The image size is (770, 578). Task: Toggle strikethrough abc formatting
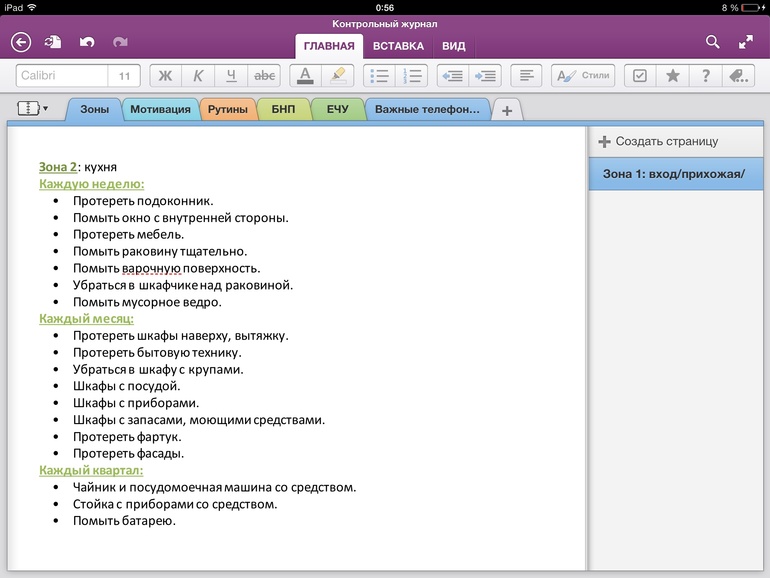tap(264, 76)
